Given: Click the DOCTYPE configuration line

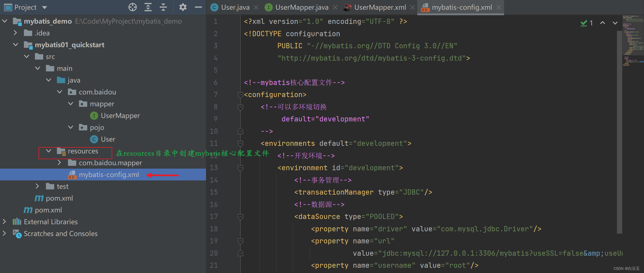Looking at the screenshot, I should (292, 34).
